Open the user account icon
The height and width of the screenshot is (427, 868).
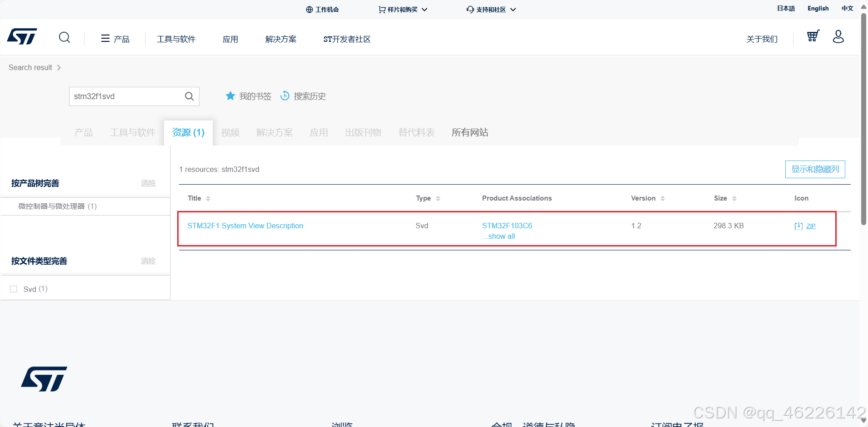point(838,36)
